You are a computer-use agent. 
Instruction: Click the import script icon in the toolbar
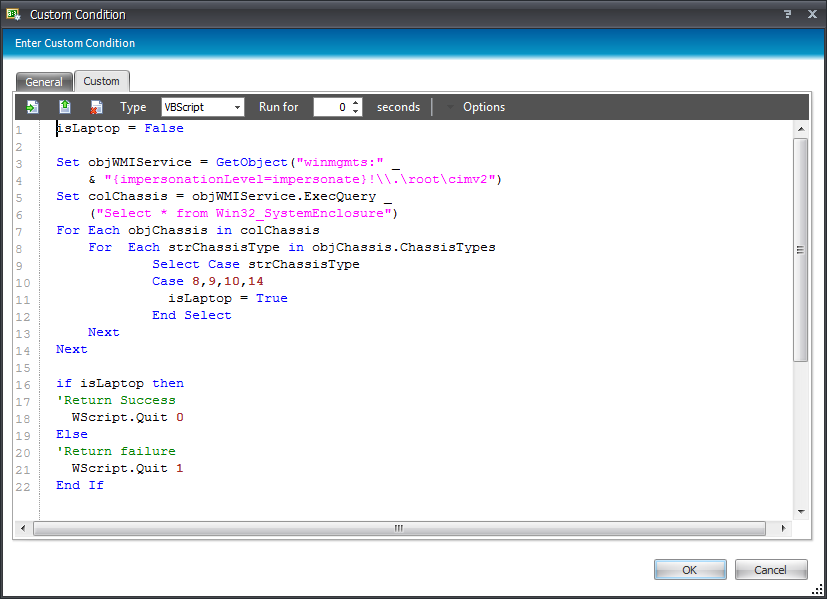tap(33, 107)
